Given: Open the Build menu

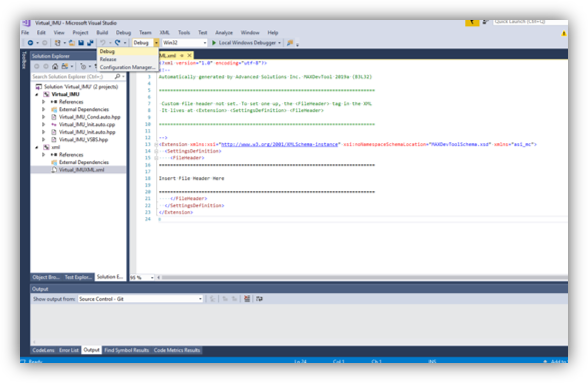Looking at the screenshot, I should click(x=102, y=33).
